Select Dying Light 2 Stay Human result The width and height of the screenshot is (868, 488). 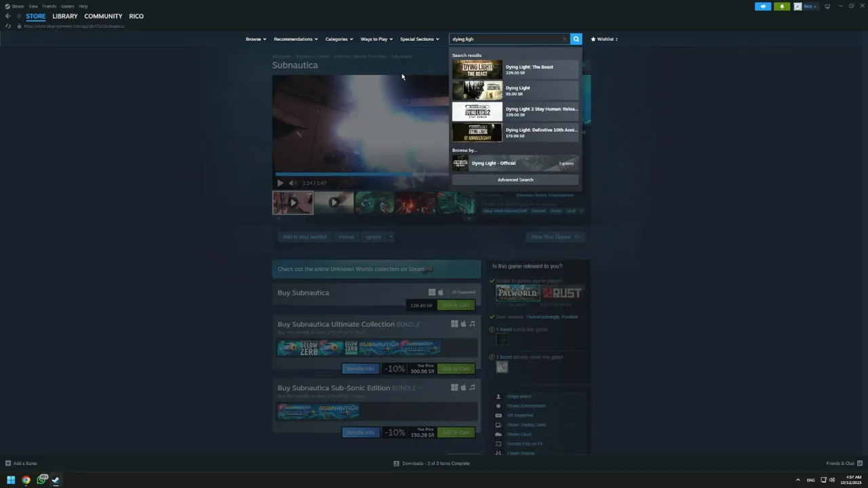tap(515, 111)
